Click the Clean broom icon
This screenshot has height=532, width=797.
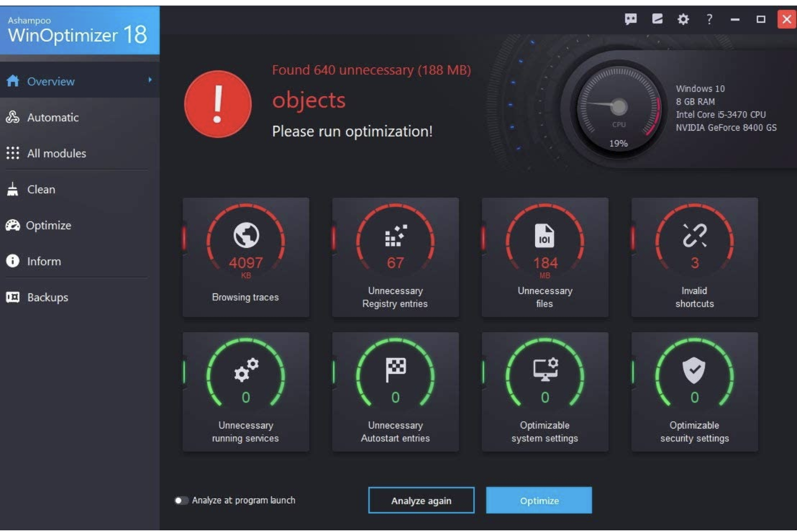[x=13, y=189]
